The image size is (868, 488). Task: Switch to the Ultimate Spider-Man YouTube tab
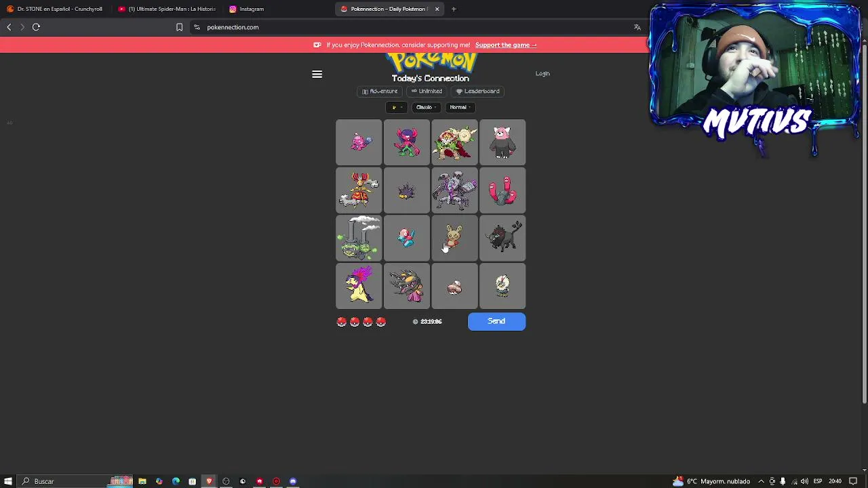click(166, 9)
